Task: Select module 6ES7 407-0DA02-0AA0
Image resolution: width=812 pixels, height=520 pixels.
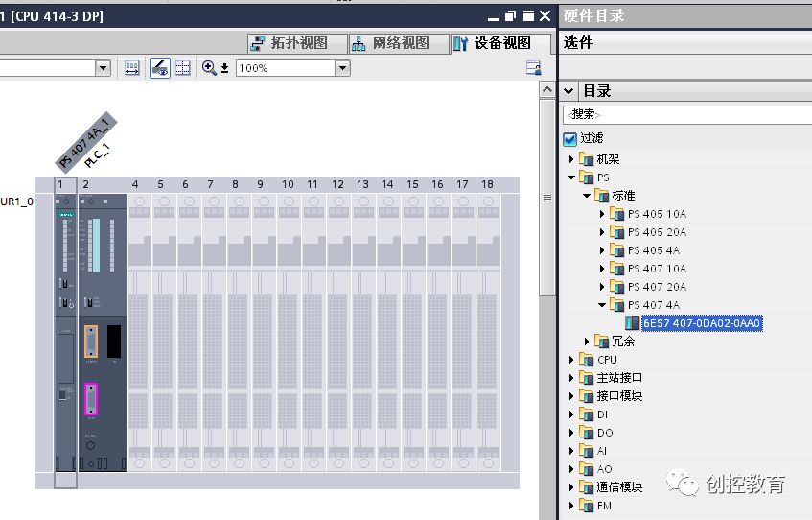Action: (x=702, y=323)
